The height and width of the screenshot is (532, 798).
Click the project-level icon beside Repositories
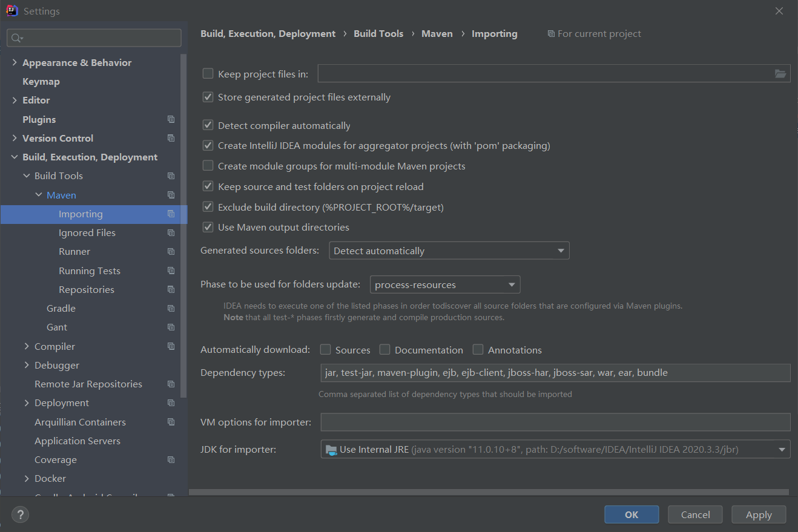pyautogui.click(x=171, y=289)
